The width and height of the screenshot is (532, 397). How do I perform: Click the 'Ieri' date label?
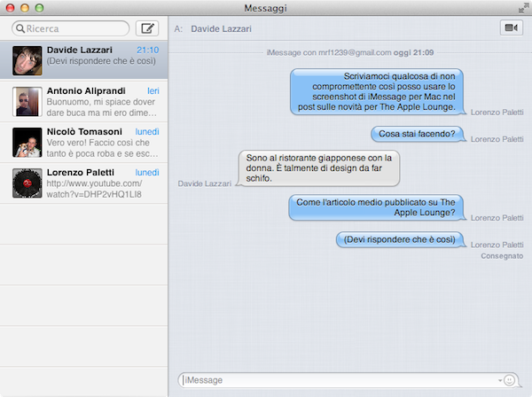pos(153,91)
